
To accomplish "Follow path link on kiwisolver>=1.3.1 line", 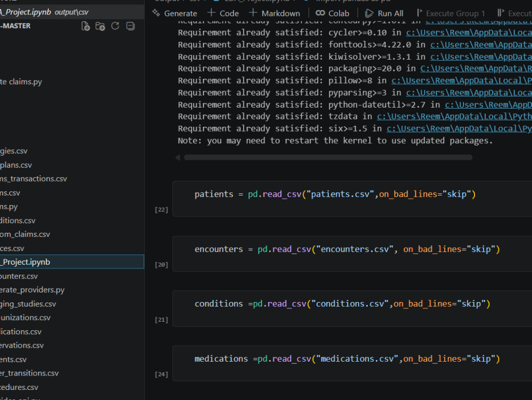I will (481, 56).
